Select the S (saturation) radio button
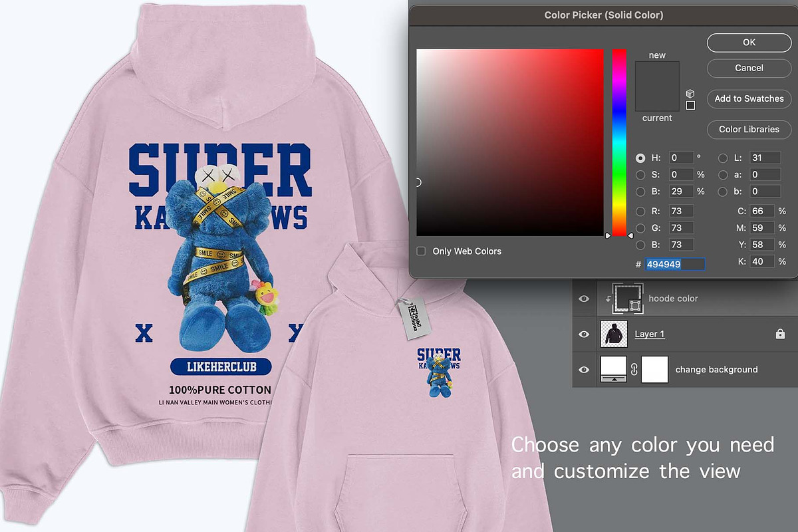Image resolution: width=798 pixels, height=532 pixels. pyautogui.click(x=640, y=175)
